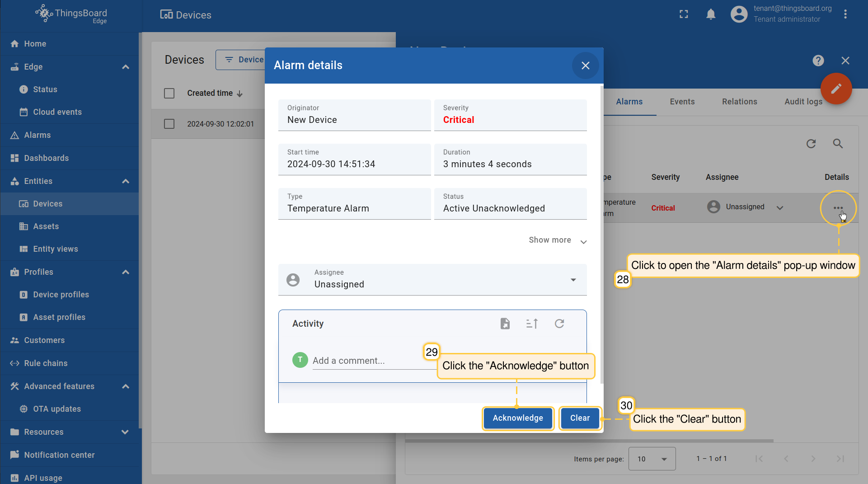Expand Show more alarm details
Screen dimensions: 868x484
coord(557,240)
